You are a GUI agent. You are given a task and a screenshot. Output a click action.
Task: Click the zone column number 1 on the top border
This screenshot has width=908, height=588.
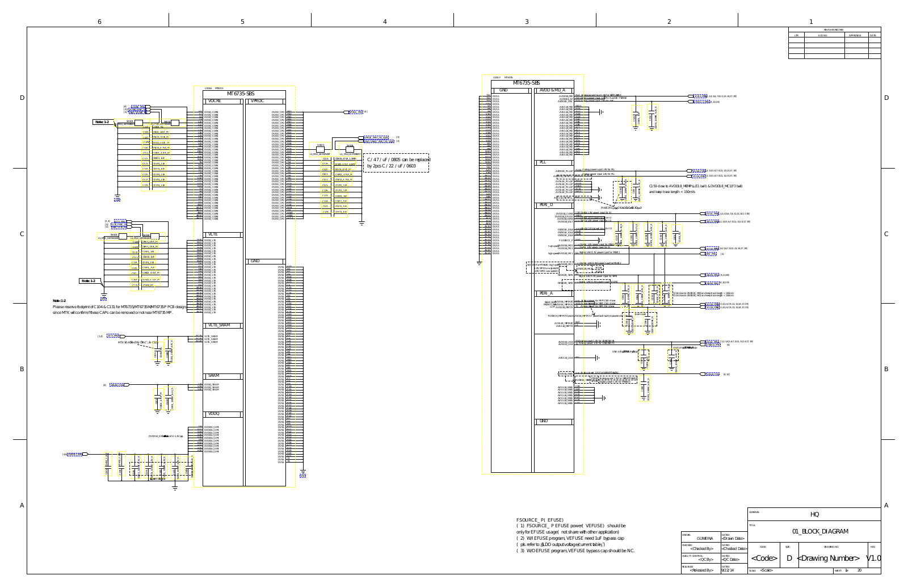pyautogui.click(x=811, y=22)
